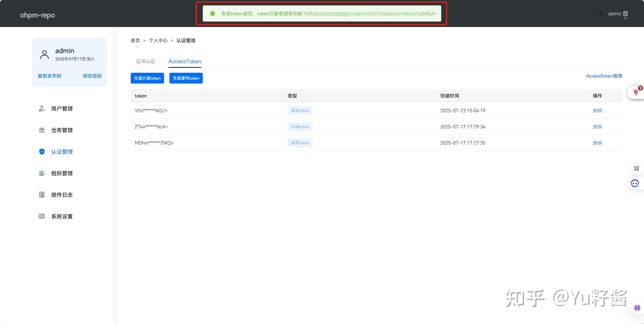Image resolution: width=644 pixels, height=324 pixels.
Task: Click the token column header
Action: tap(141, 96)
